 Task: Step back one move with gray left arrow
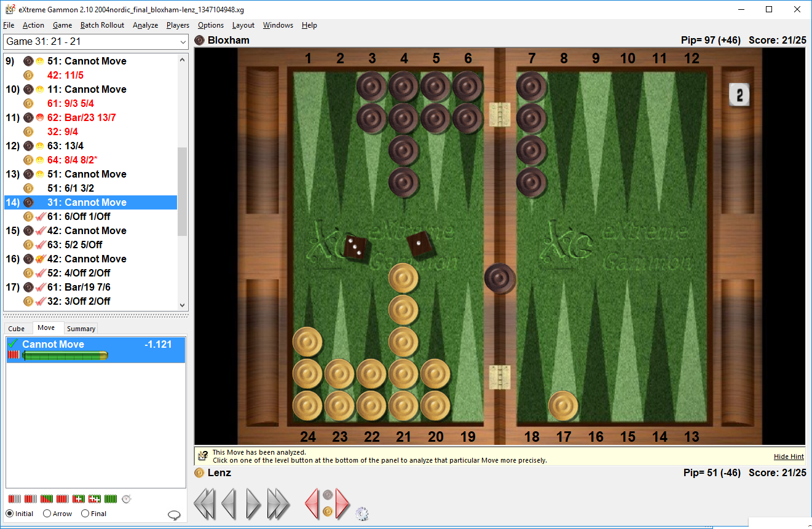pos(229,504)
